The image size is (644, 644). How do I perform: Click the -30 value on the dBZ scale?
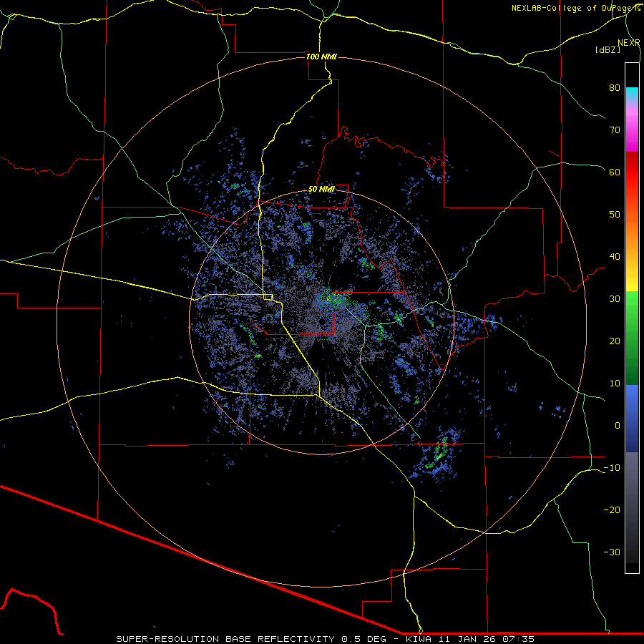point(612,552)
